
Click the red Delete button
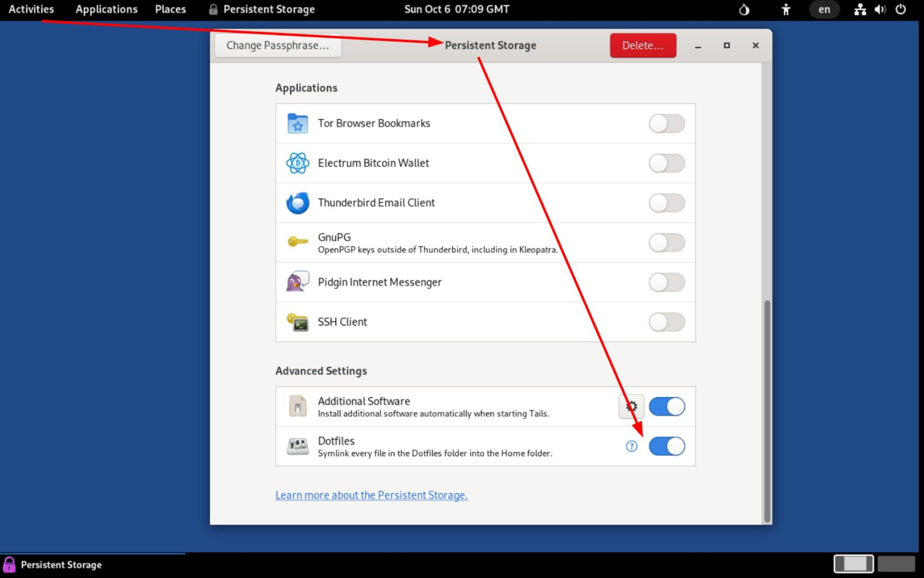click(x=643, y=45)
